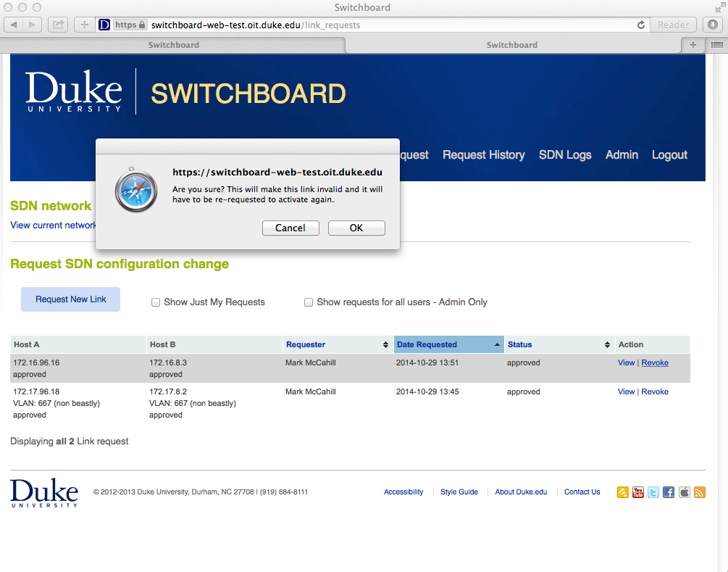Image resolution: width=728 pixels, height=572 pixels.
Task: Select host B address 172.16.8.3
Action: (168, 362)
